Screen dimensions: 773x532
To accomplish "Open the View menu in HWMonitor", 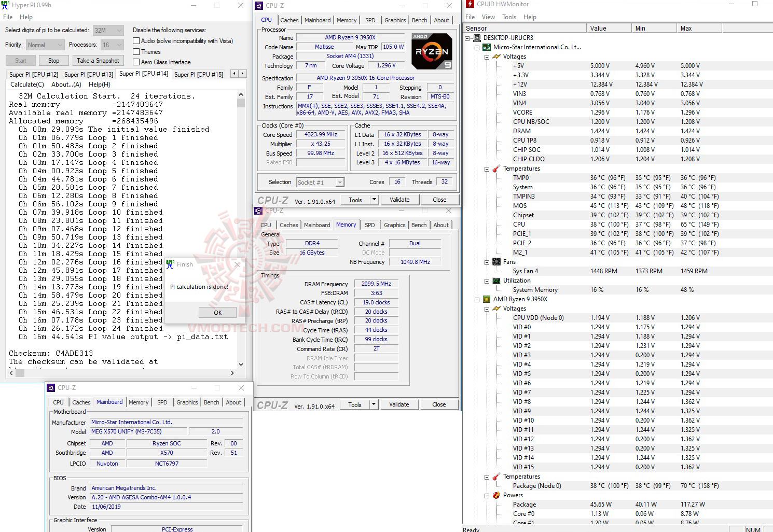I will point(488,17).
